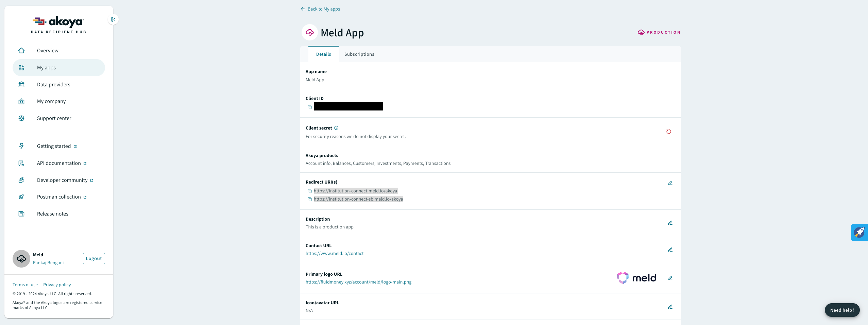Click the https://institution-connect.meld.io/akoya text
The height and width of the screenshot is (325, 868).
coord(356,191)
